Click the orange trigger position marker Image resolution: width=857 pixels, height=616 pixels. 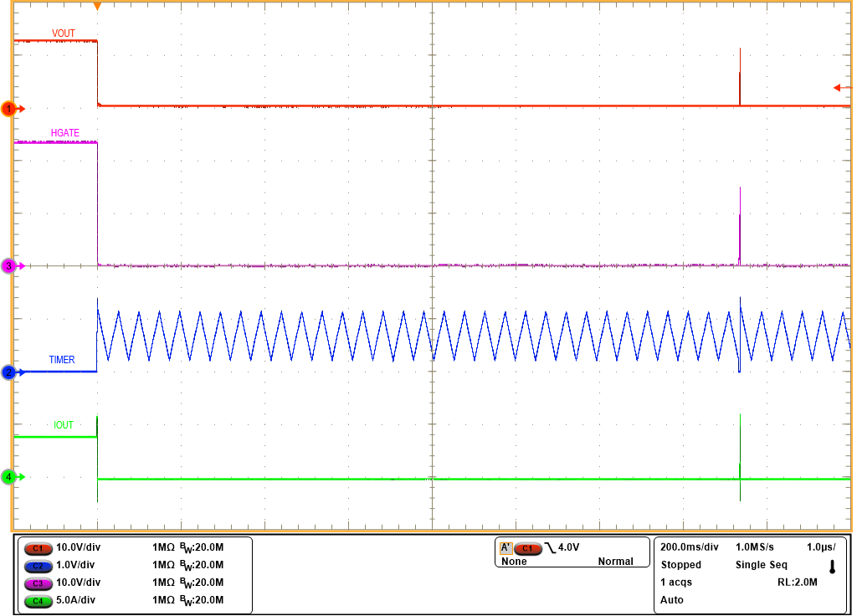click(x=96, y=7)
